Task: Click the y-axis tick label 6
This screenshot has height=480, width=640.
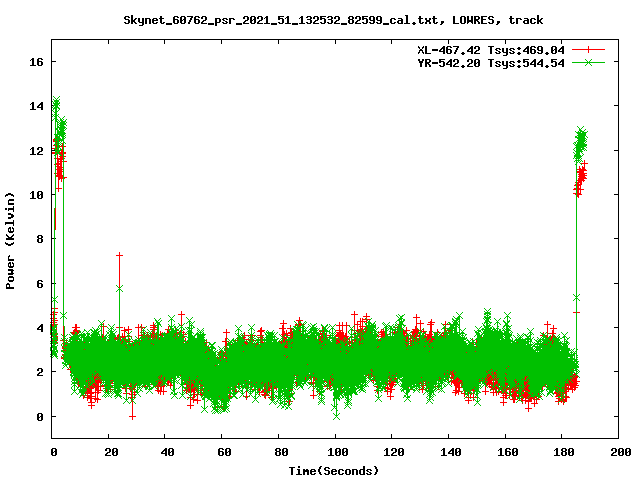Action: 40,284
